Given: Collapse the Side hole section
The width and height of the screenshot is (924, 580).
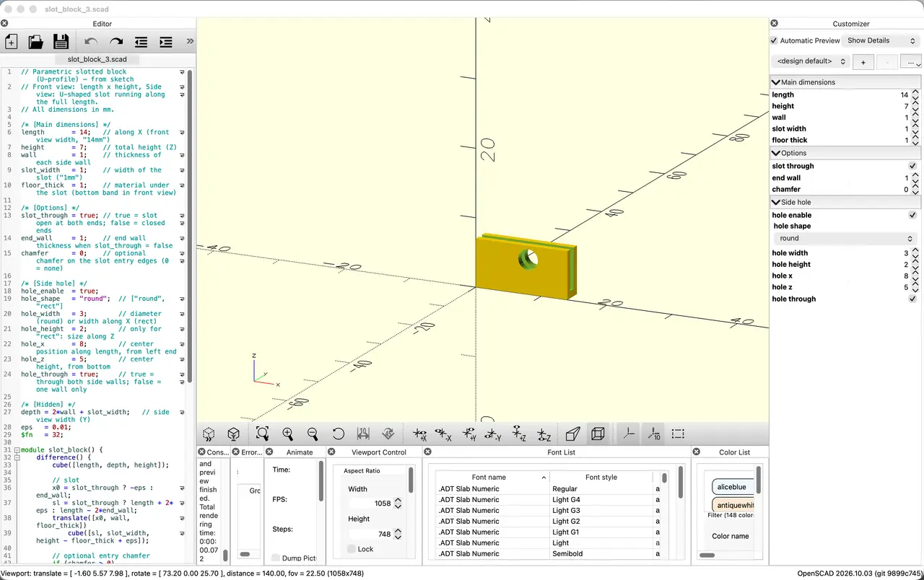Looking at the screenshot, I should click(x=845, y=202).
